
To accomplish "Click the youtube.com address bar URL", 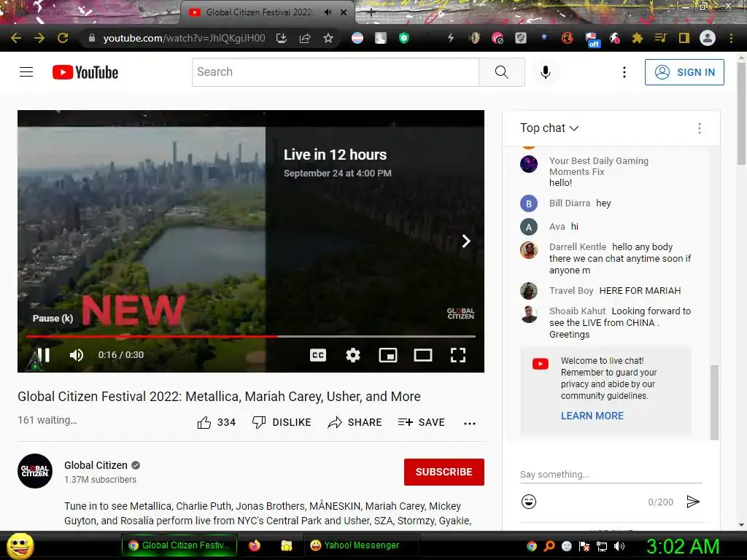I will pyautogui.click(x=184, y=38).
